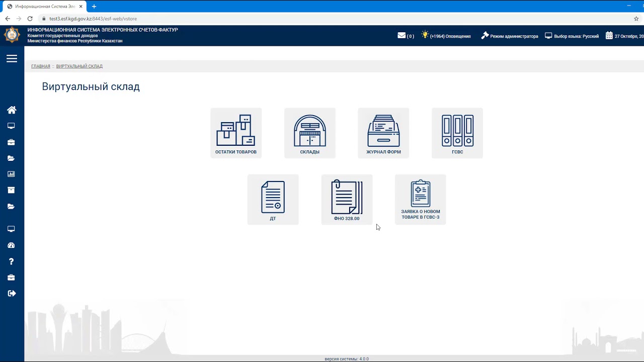This screenshot has width=644, height=362.
Task: Open the ФНО 328.00 tile
Action: pos(347,200)
